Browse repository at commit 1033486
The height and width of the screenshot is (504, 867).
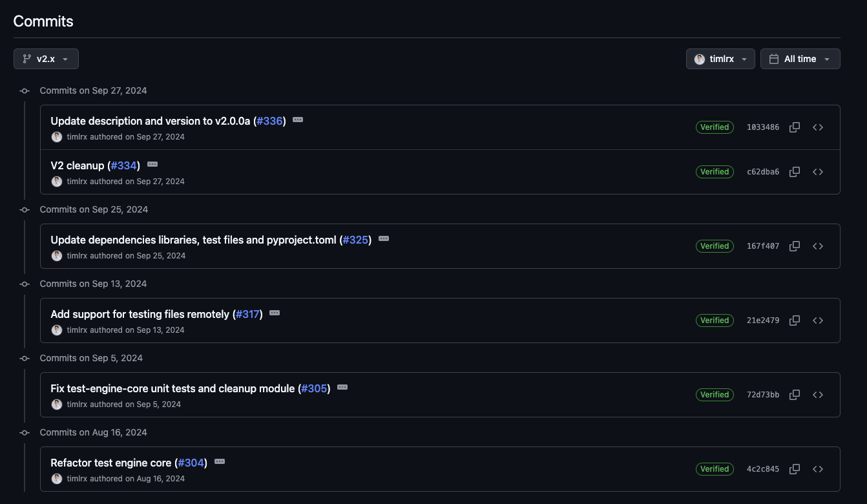(x=818, y=127)
